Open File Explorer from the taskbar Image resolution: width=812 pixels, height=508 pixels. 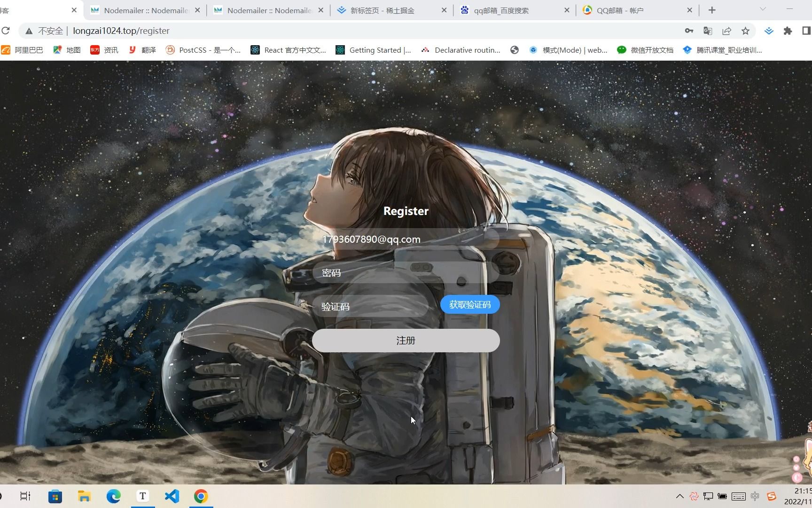click(x=84, y=496)
